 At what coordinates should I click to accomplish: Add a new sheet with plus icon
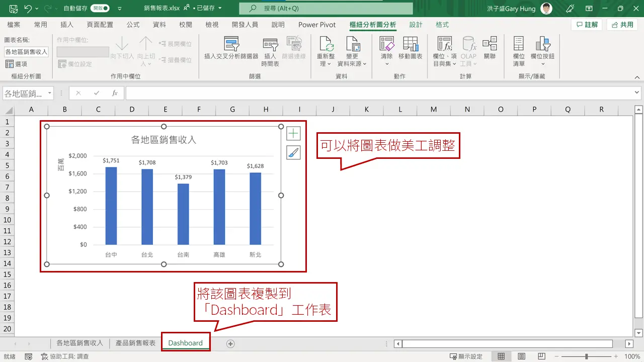230,343
